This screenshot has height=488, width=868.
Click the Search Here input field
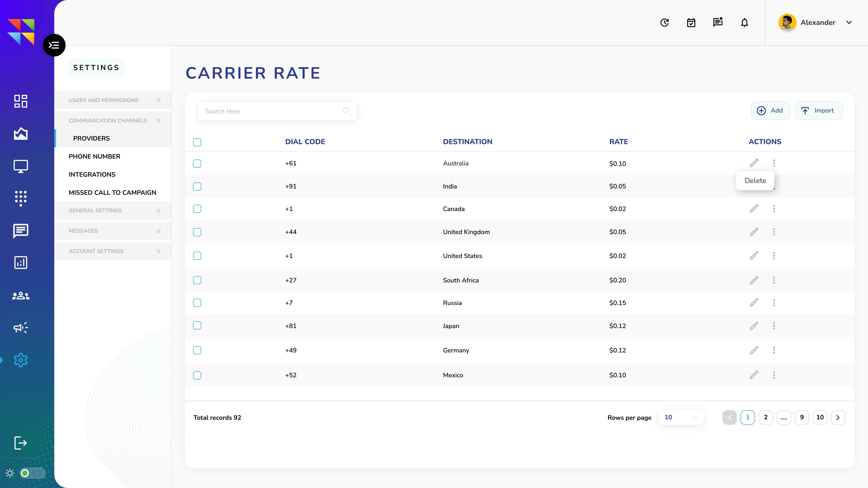pyautogui.click(x=277, y=111)
